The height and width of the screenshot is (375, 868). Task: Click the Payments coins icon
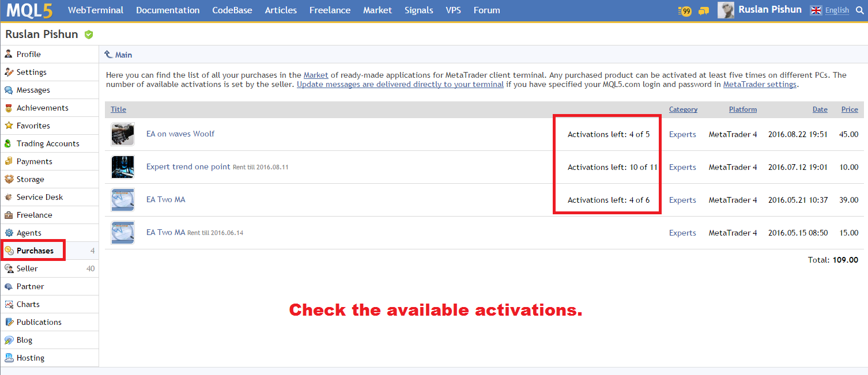coord(9,161)
